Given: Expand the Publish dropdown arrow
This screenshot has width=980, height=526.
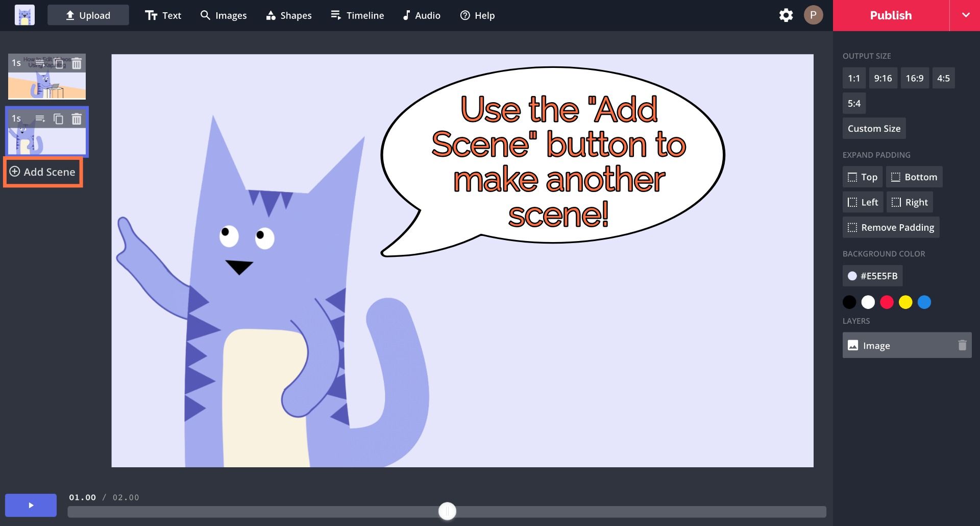Looking at the screenshot, I should pyautogui.click(x=965, y=15).
